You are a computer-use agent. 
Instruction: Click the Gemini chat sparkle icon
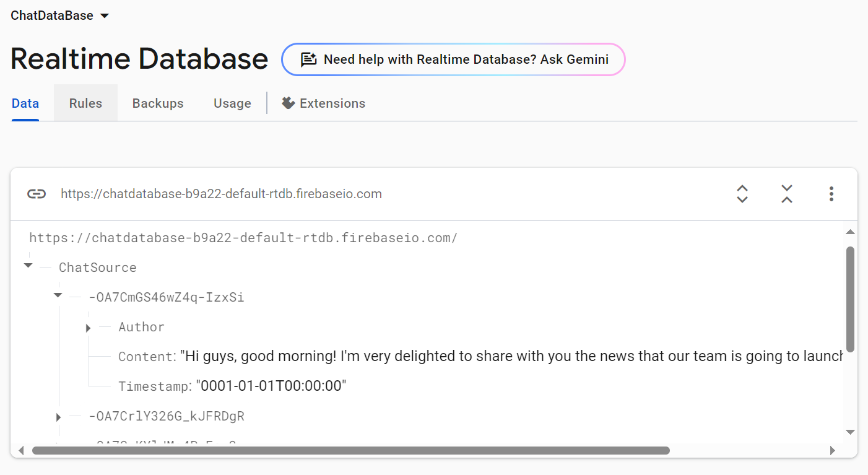point(308,59)
